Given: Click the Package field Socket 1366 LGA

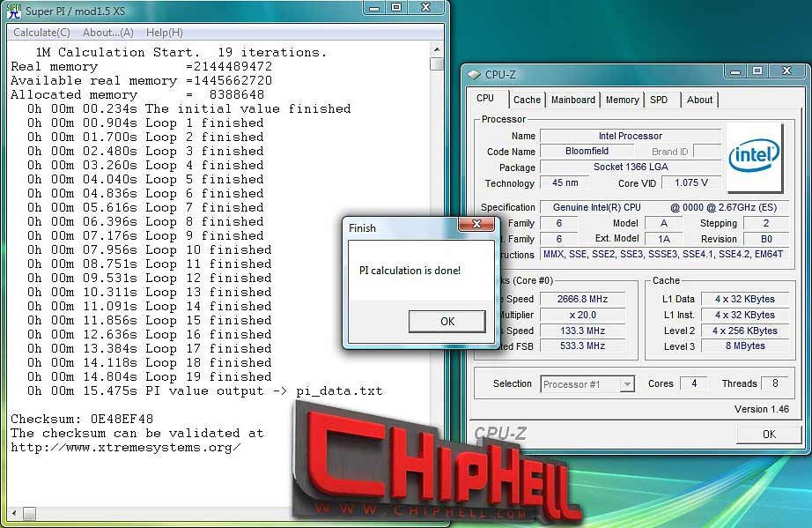Looking at the screenshot, I should pyautogui.click(x=631, y=167).
